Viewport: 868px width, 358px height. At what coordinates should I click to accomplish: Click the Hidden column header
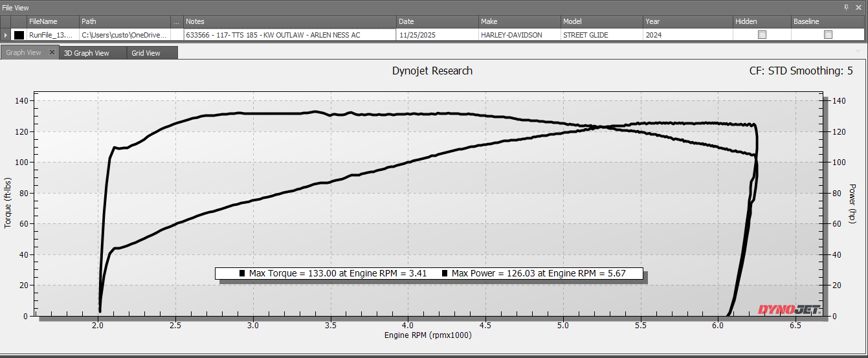click(762, 21)
